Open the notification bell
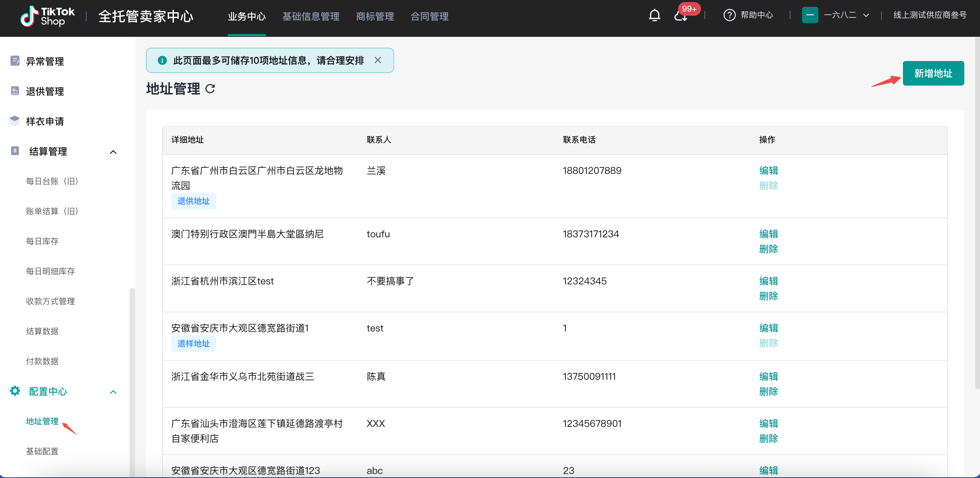This screenshot has width=980, height=478. coord(654,15)
